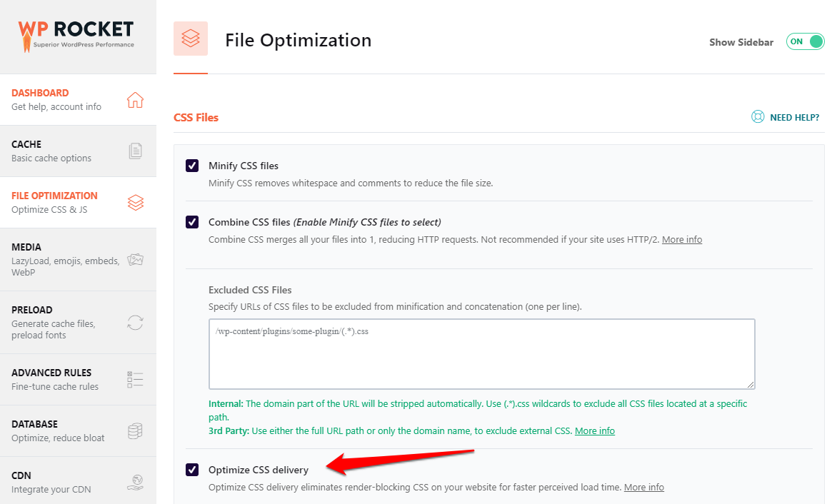
Task: Open CDN settings via the globe icon
Action: point(135,481)
